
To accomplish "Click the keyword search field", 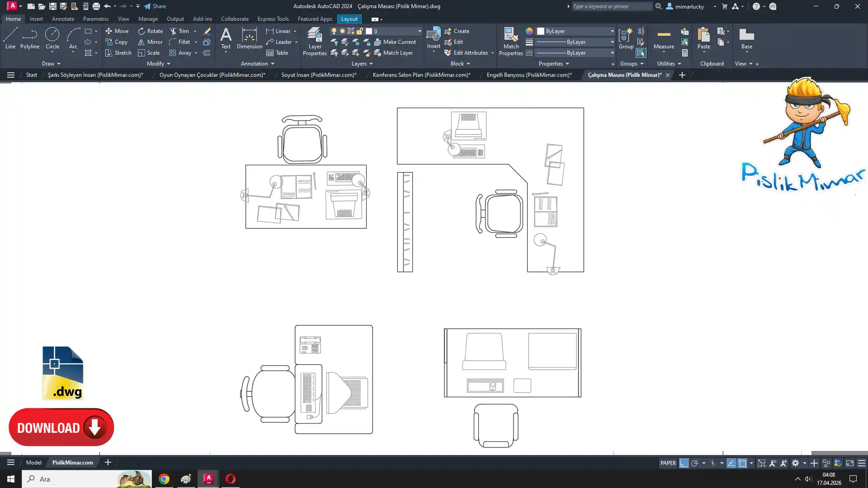I will 611,6.
